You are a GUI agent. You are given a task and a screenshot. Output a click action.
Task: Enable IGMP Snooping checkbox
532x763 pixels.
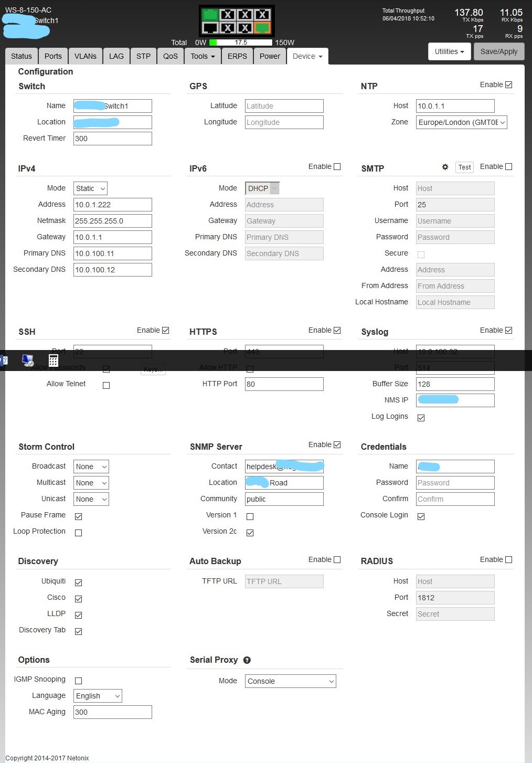click(79, 681)
